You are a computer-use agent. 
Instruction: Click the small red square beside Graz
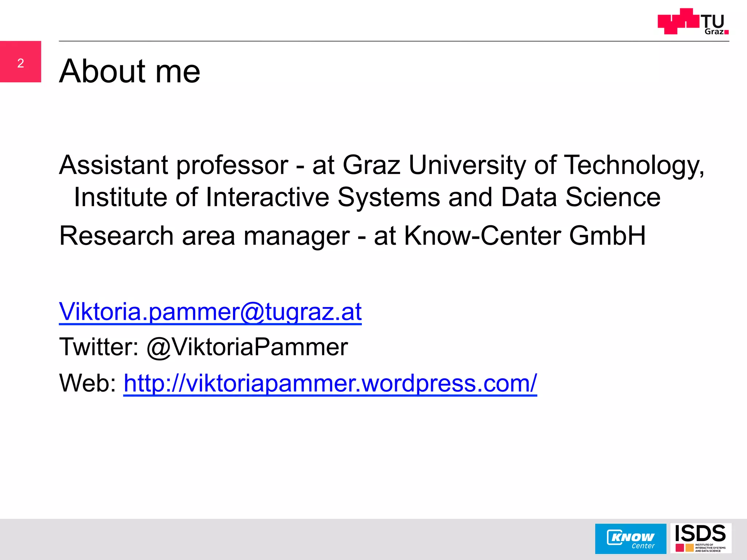(726, 32)
